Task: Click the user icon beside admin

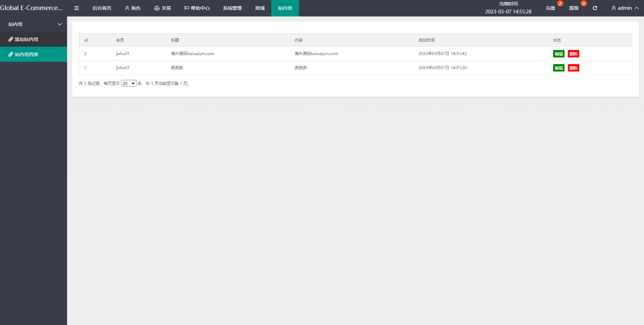Action: click(x=614, y=8)
